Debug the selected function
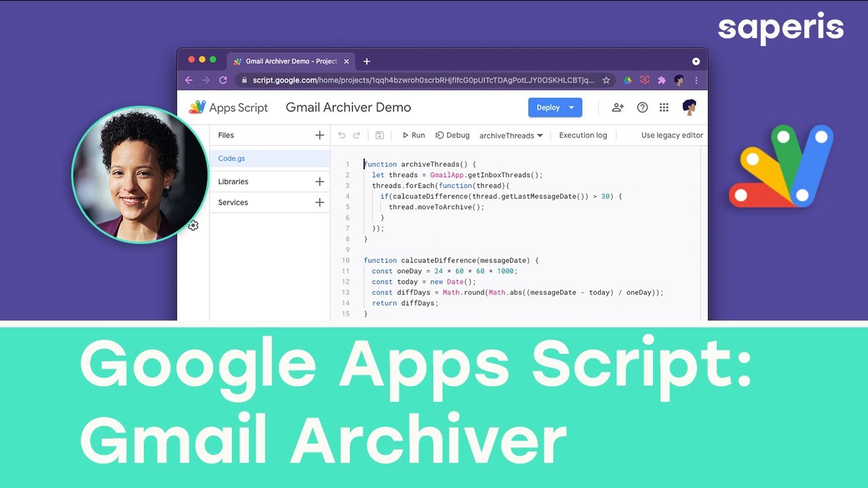The height and width of the screenshot is (488, 868). [x=452, y=135]
